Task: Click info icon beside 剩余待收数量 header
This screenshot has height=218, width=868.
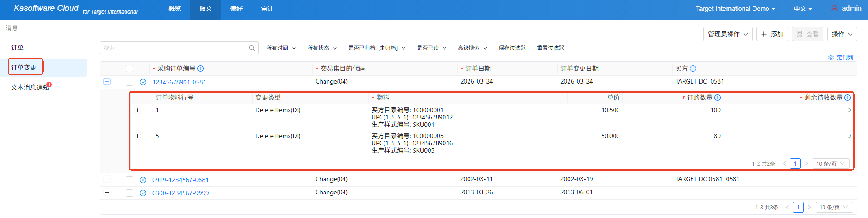Action: pyautogui.click(x=848, y=98)
